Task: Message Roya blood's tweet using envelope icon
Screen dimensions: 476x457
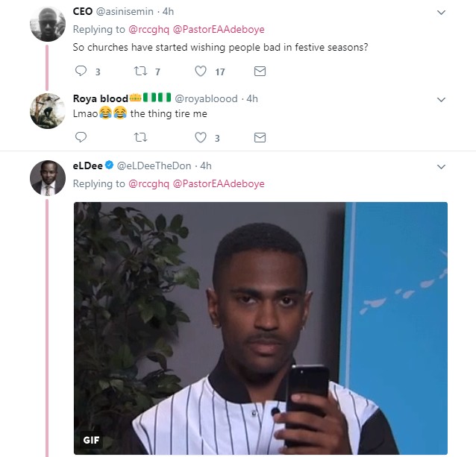Action: [260, 137]
